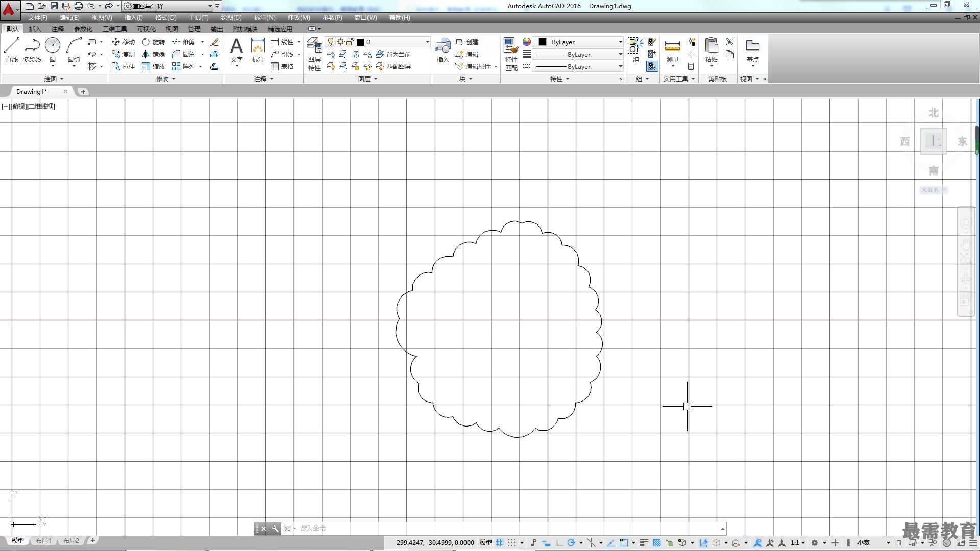Select the Dimension (标注) tool
Screen dimensions: 980x551
click(x=258, y=50)
